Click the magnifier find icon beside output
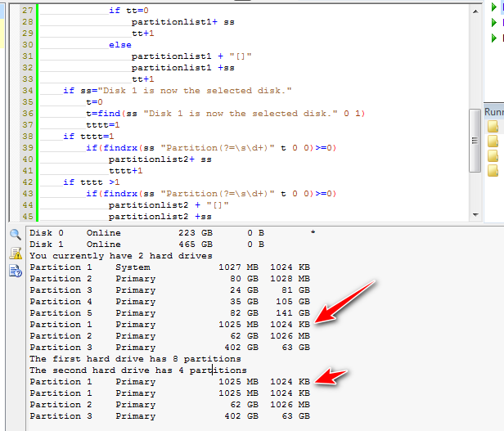504x431 pixels. 15,235
